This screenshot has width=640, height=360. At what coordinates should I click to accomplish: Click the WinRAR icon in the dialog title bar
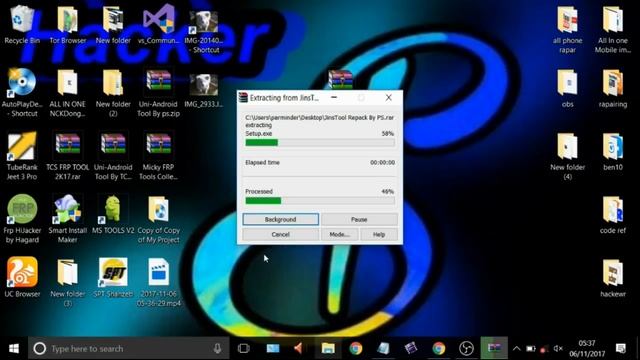243,98
